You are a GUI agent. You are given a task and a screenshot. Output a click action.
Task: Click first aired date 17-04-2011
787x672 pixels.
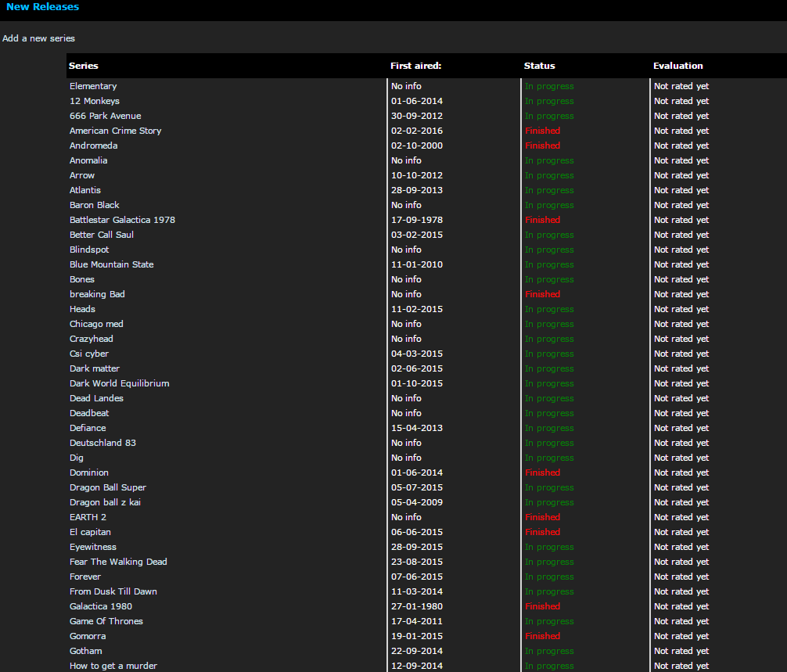[417, 621]
